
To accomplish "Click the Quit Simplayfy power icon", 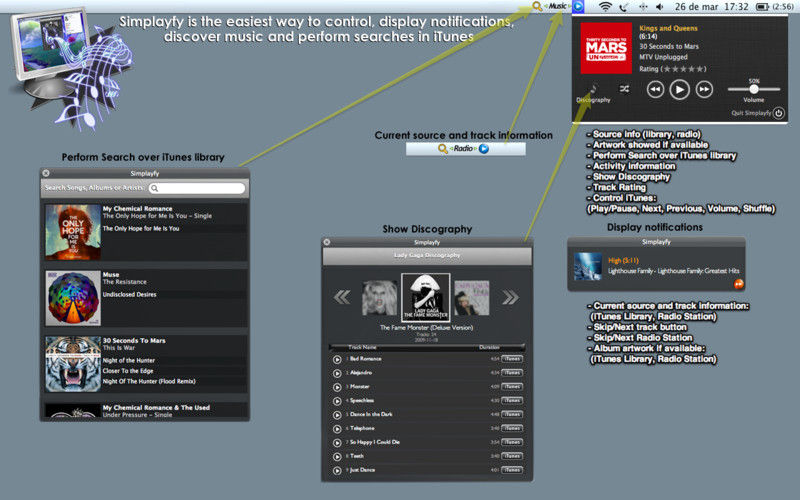I will tap(778, 113).
